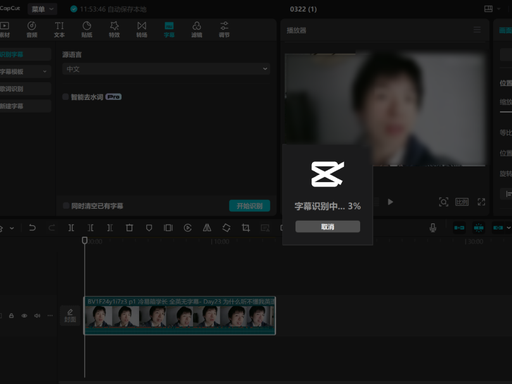
Task: Click the 字幕识别中... 3% progress text
Action: click(327, 206)
